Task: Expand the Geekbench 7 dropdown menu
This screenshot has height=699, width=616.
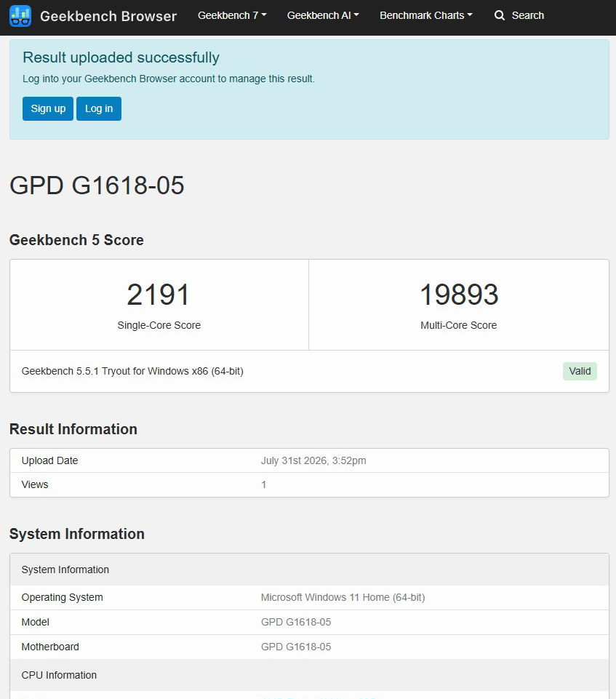Action: tap(232, 15)
